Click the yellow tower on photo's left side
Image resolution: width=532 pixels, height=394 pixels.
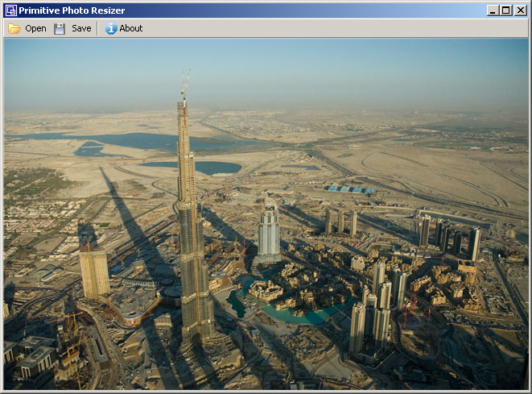[94, 272]
